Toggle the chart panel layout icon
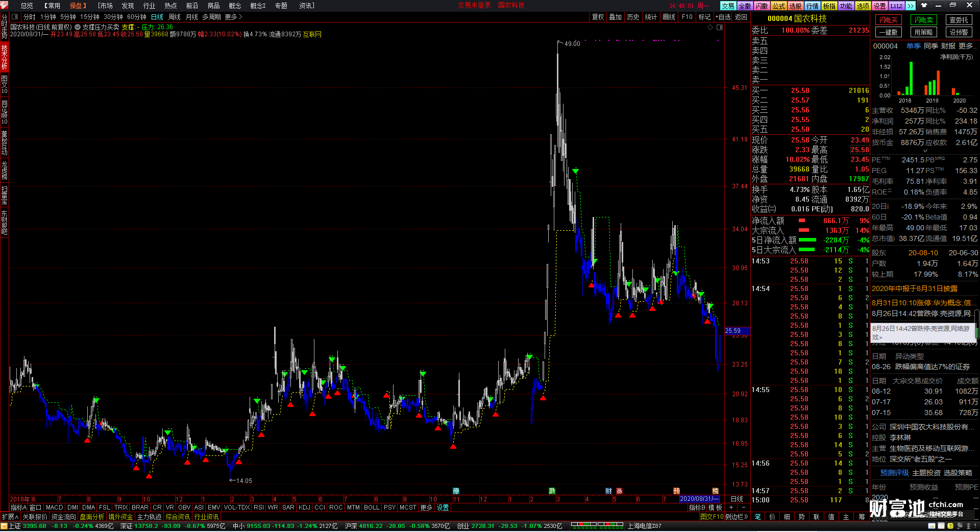980x532 pixels. [x=15, y=17]
